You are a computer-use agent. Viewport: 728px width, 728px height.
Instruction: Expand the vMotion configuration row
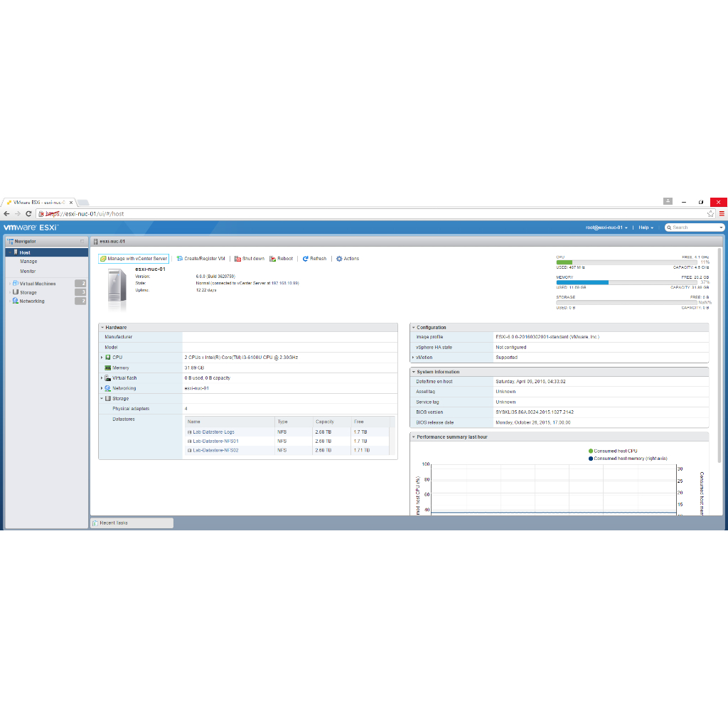pos(413,358)
